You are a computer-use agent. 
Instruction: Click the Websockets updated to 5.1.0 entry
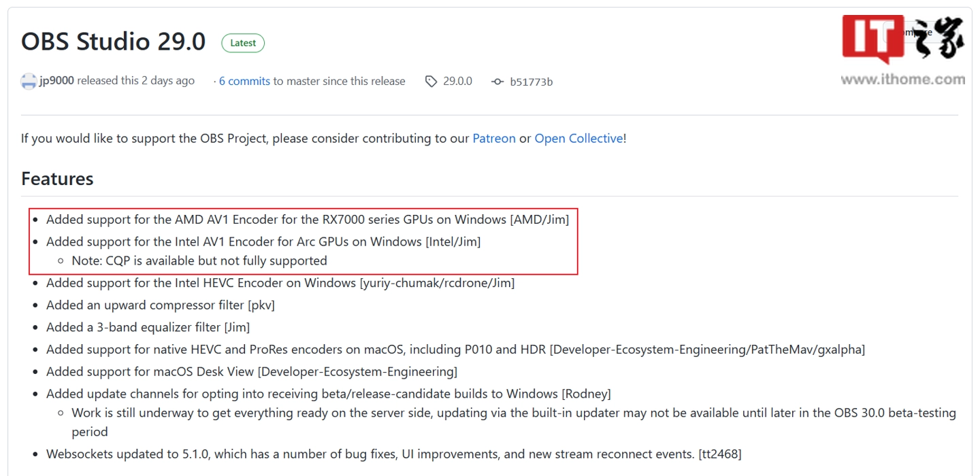[393, 454]
